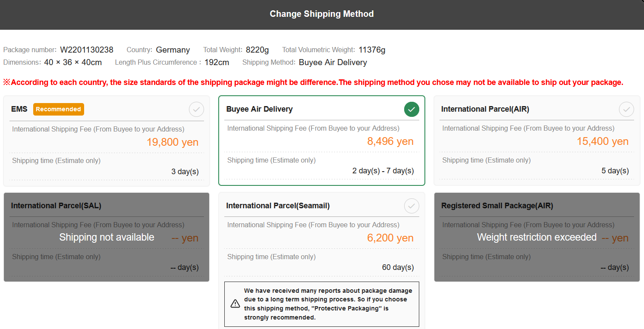Viewport: 644px width, 329px height.
Task: Click the 192cm length plus circumference value
Action: click(x=217, y=63)
